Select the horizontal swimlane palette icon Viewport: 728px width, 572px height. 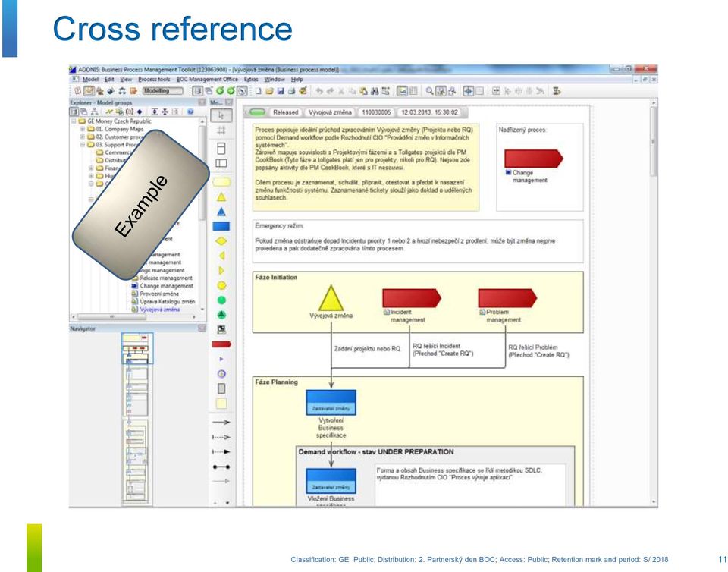[221, 163]
